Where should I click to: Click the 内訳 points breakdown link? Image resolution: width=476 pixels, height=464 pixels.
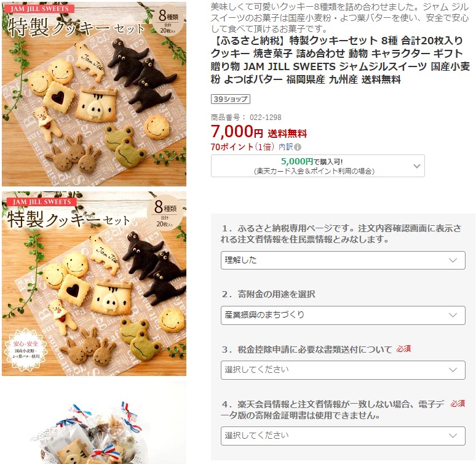[285, 147]
